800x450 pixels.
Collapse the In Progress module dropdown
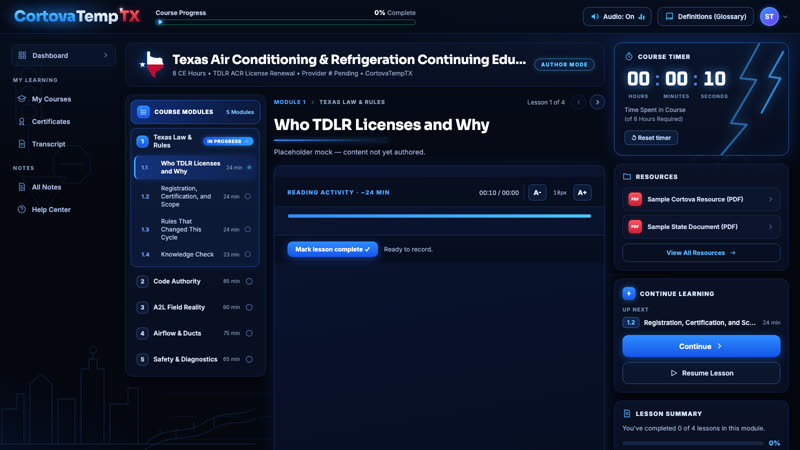(228, 141)
